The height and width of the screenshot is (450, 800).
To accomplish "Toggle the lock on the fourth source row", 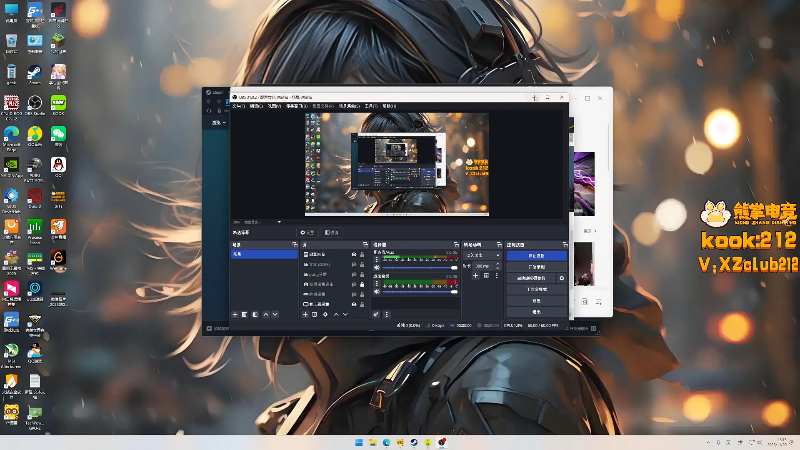I will [x=362, y=284].
